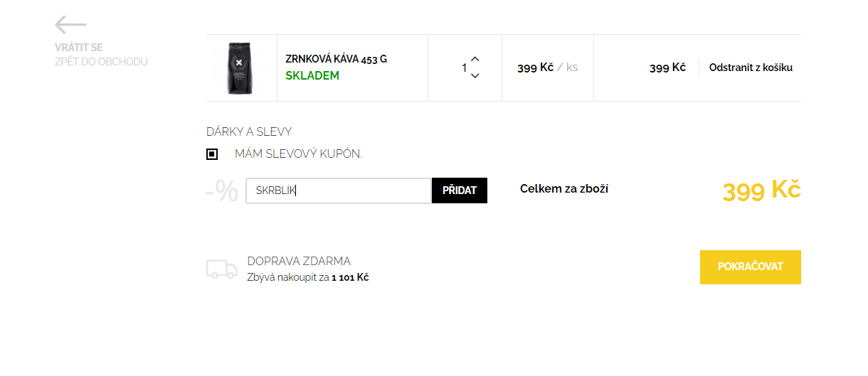The height and width of the screenshot is (376, 868).
Task: Click the back arrow icon
Action: pos(70,25)
